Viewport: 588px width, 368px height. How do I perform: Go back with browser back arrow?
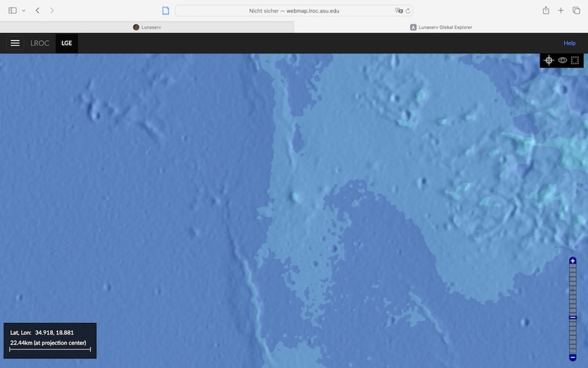point(37,10)
